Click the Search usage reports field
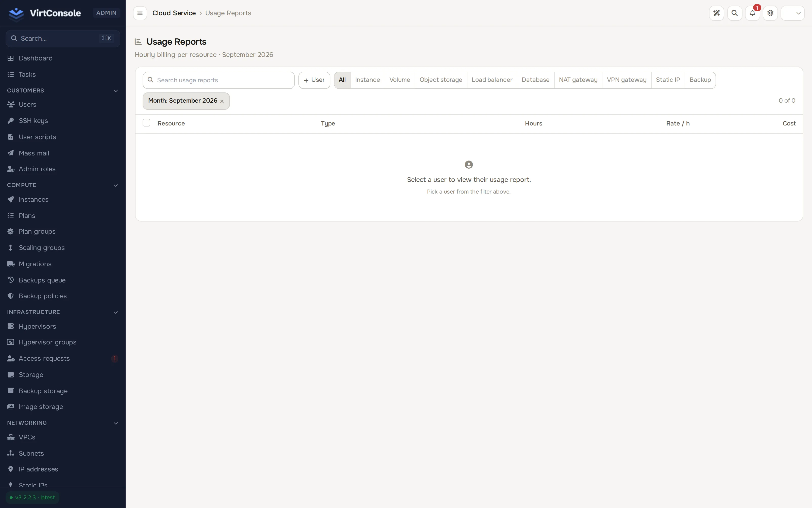Screen dimensions: 812x508 [x=218, y=80]
